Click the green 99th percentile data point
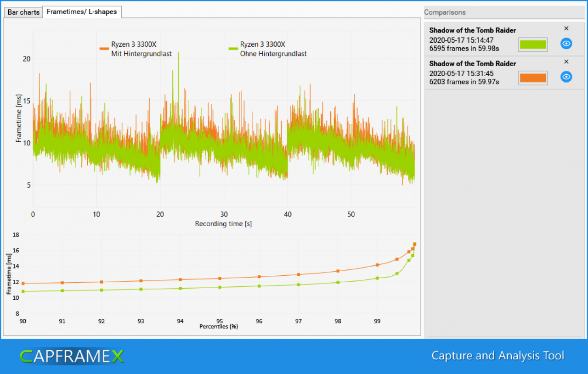Image resolution: width=588 pixels, height=374 pixels. click(x=377, y=278)
